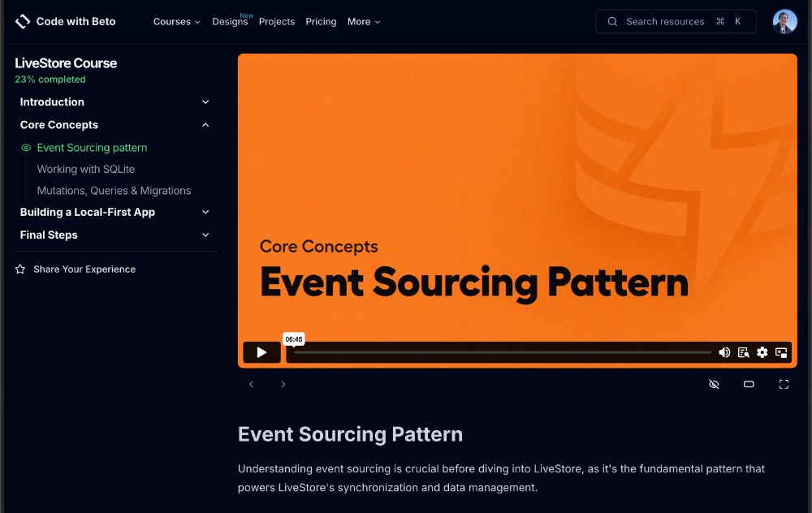Open the Event Sourcing pattern lesson

click(x=93, y=148)
